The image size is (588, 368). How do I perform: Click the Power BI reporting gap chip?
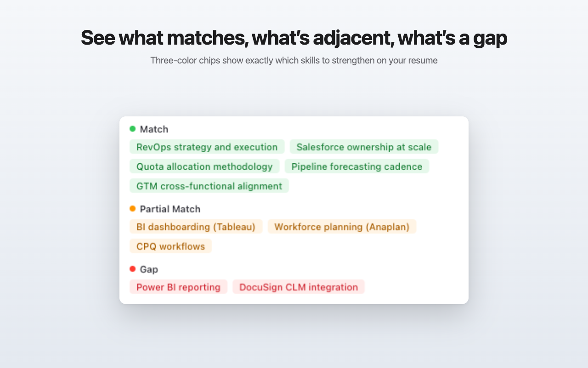click(178, 287)
